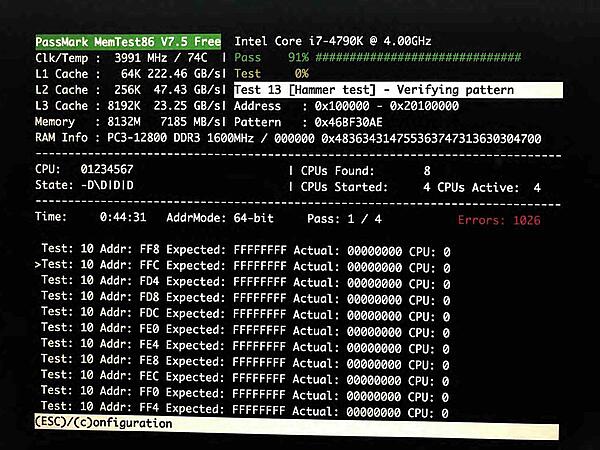600x450 pixels.
Task: Select the error row with Addr: FE8
Action: (245, 362)
